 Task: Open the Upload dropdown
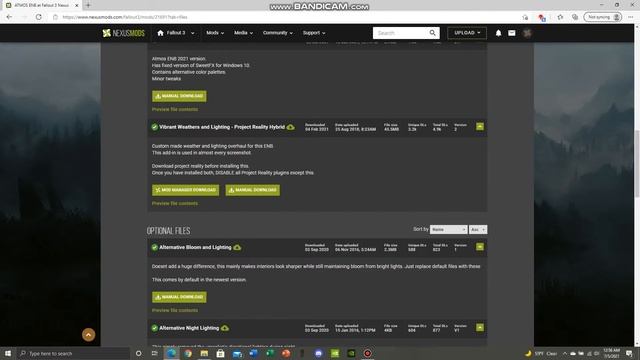467,33
